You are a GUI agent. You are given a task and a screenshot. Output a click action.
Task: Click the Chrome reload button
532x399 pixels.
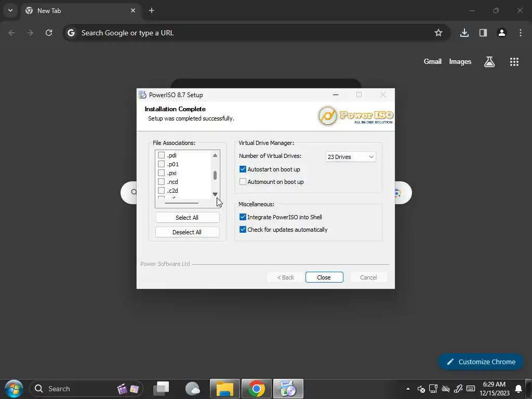click(49, 33)
